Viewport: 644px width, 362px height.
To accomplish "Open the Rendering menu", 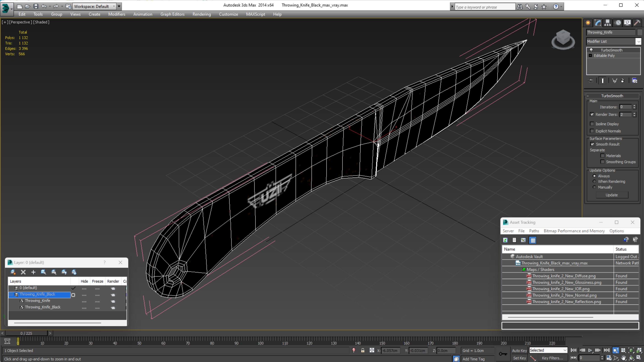I will (x=202, y=14).
